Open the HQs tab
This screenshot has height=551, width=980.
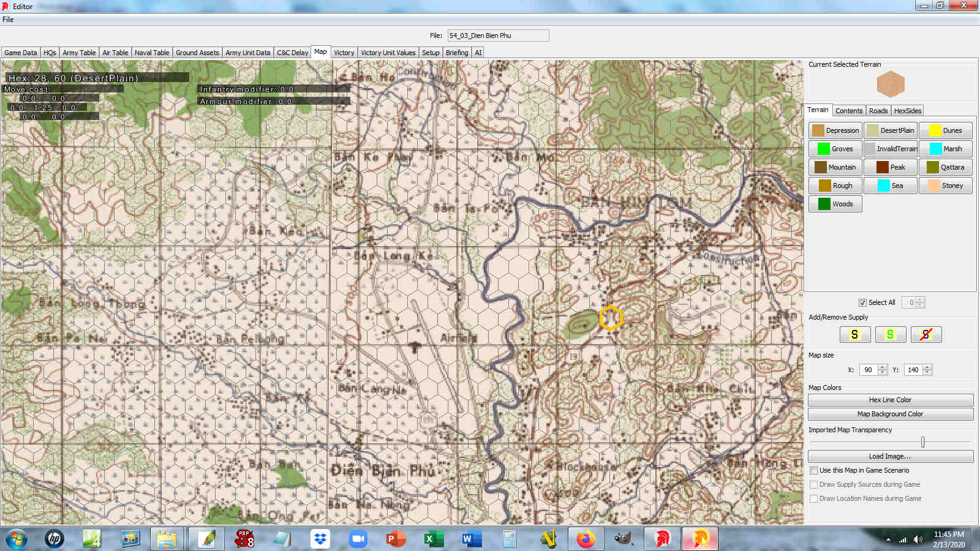(x=50, y=53)
